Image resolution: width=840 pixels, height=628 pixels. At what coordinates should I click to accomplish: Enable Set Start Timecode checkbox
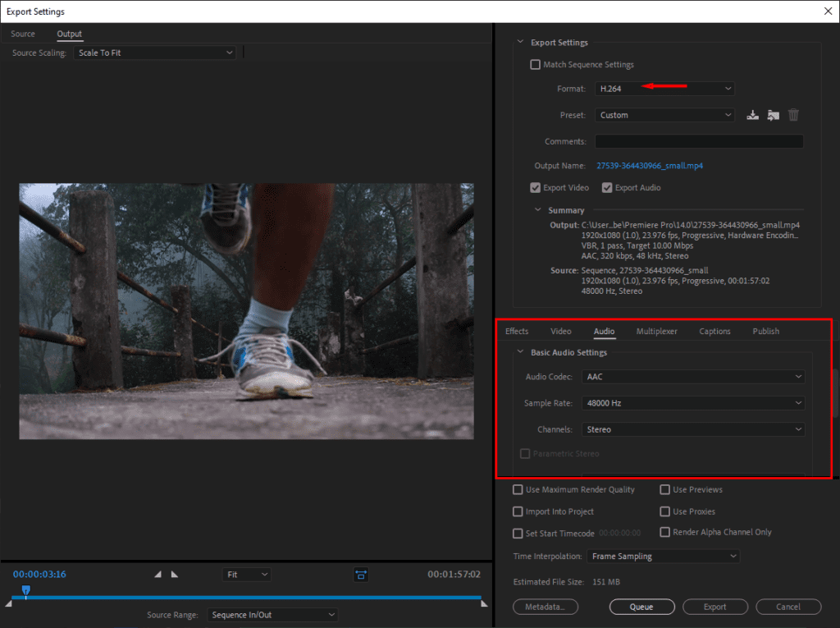(x=518, y=533)
